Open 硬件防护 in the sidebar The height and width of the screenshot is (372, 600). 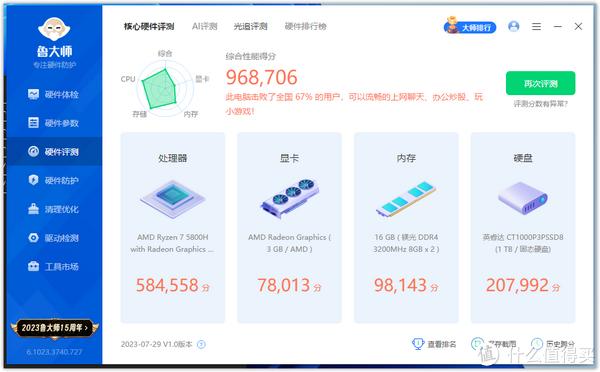[53, 180]
